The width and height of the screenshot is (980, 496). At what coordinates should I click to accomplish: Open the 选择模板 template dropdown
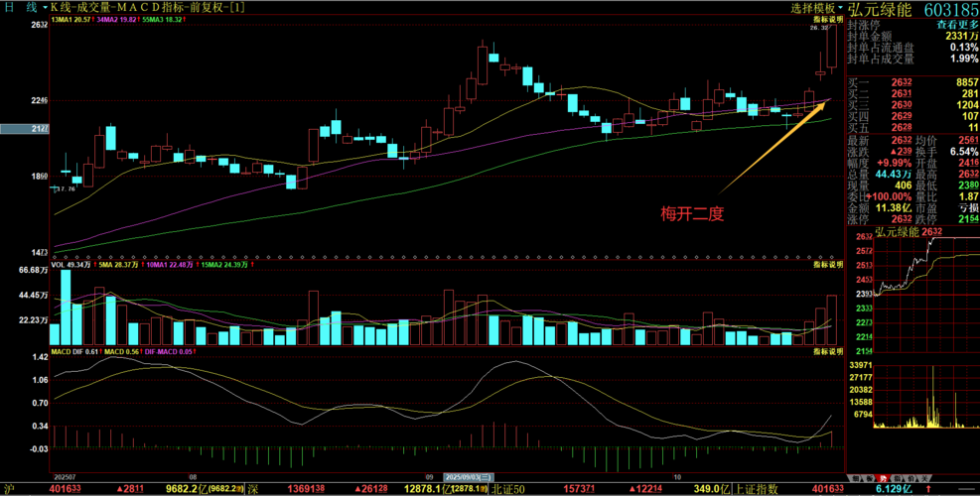click(817, 8)
